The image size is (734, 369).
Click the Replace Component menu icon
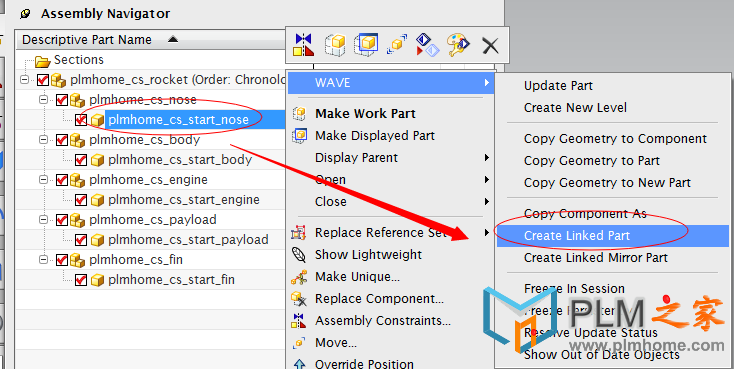299,299
